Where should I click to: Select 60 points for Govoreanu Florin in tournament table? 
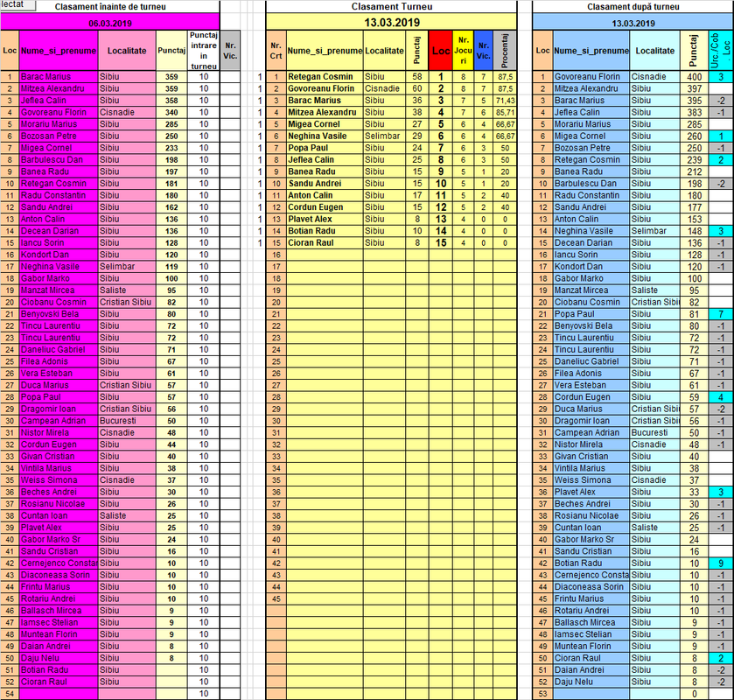tap(417, 88)
